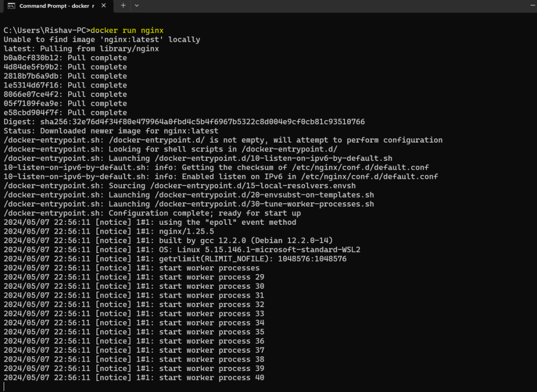Click line 'info: Enabled listen on IPv6'
Viewport: 537px width, 392px height.
tap(221, 177)
